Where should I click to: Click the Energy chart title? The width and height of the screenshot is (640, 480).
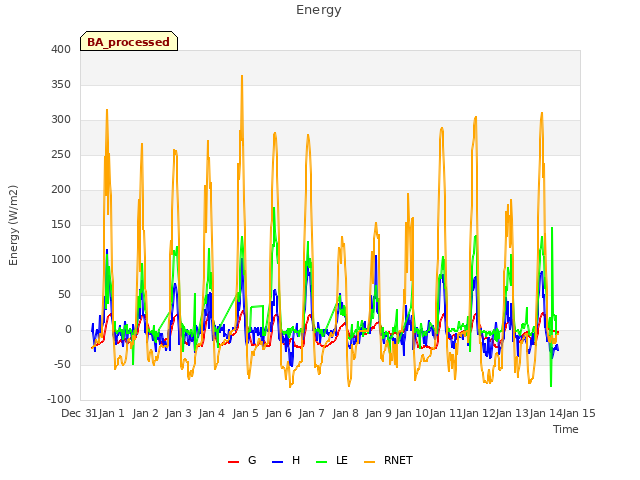point(318,10)
